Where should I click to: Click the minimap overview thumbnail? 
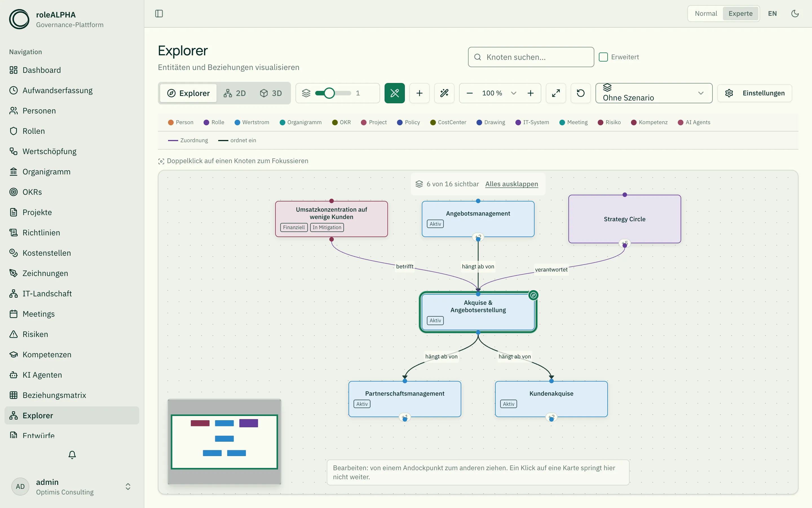point(224,441)
